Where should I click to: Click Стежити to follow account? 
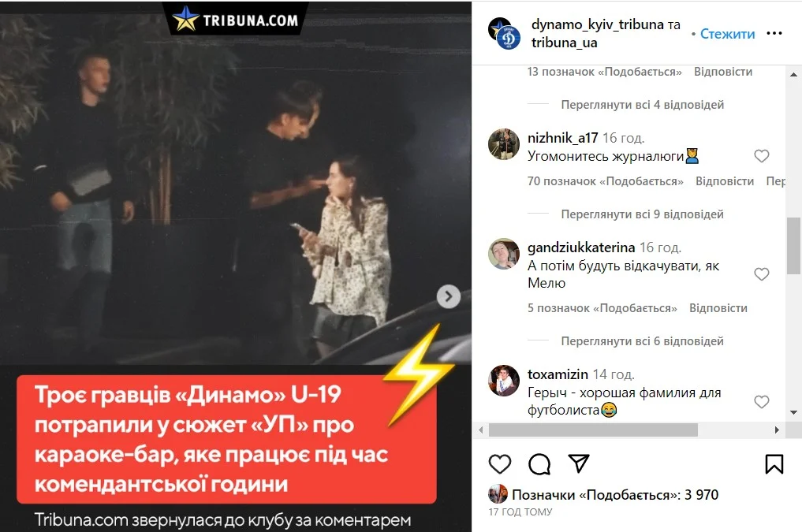coord(727,34)
